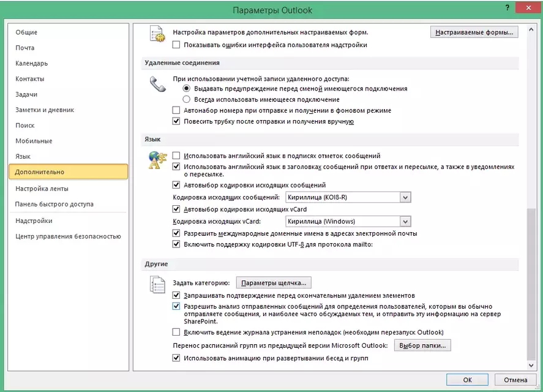Select Язык in the left category list
543x392 pixels.
pyautogui.click(x=68, y=156)
